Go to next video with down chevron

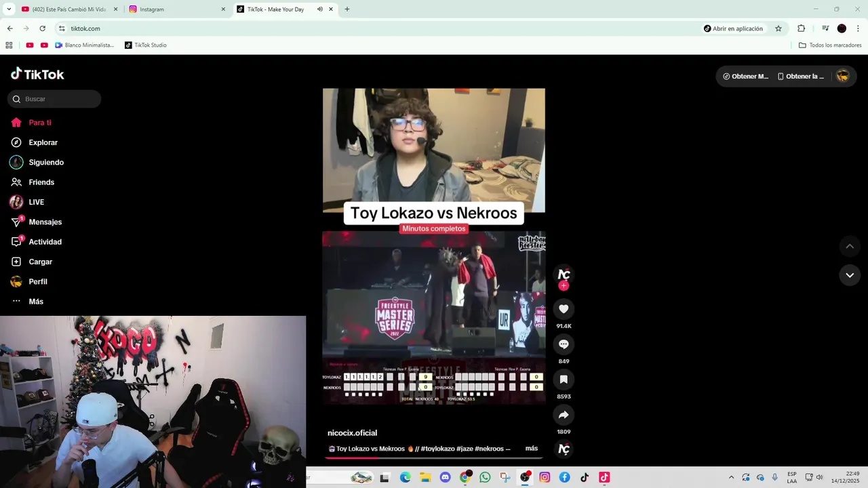[x=850, y=275]
